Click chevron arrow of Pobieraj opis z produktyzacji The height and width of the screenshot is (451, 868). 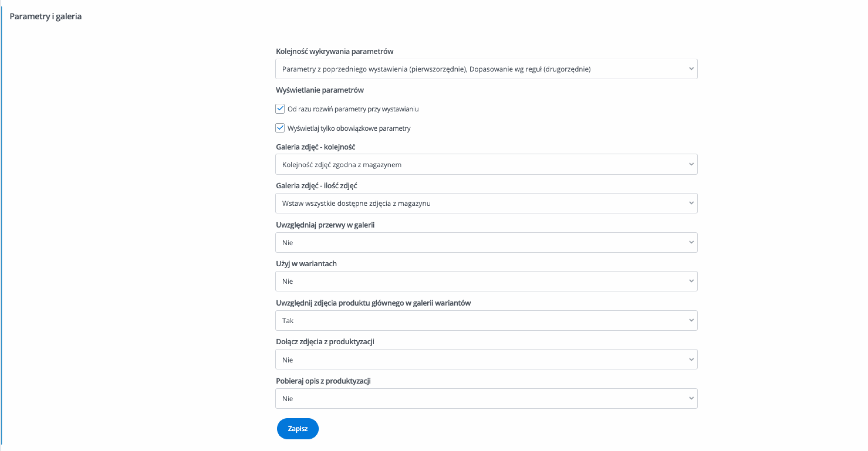coord(691,398)
